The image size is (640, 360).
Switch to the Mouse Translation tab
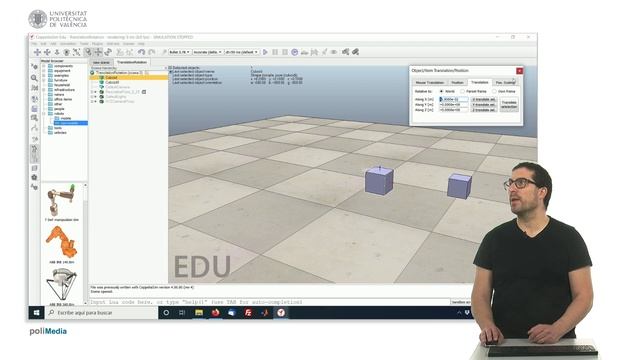(x=429, y=82)
